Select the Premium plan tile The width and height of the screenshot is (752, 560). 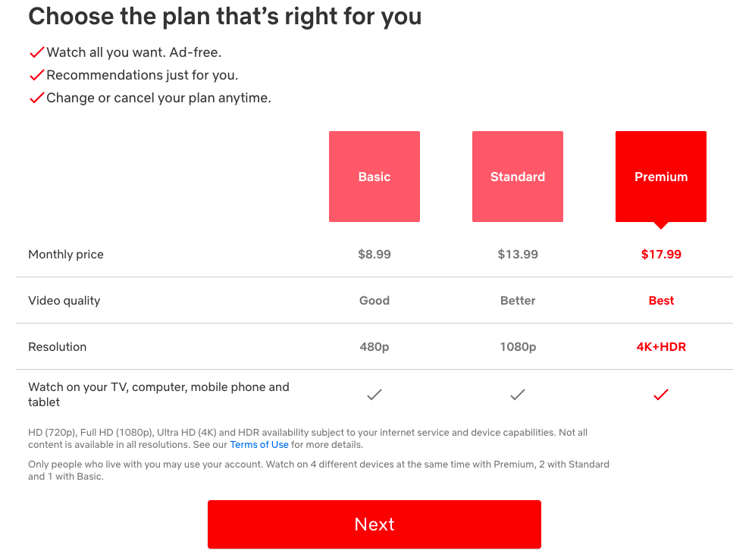pos(661,177)
